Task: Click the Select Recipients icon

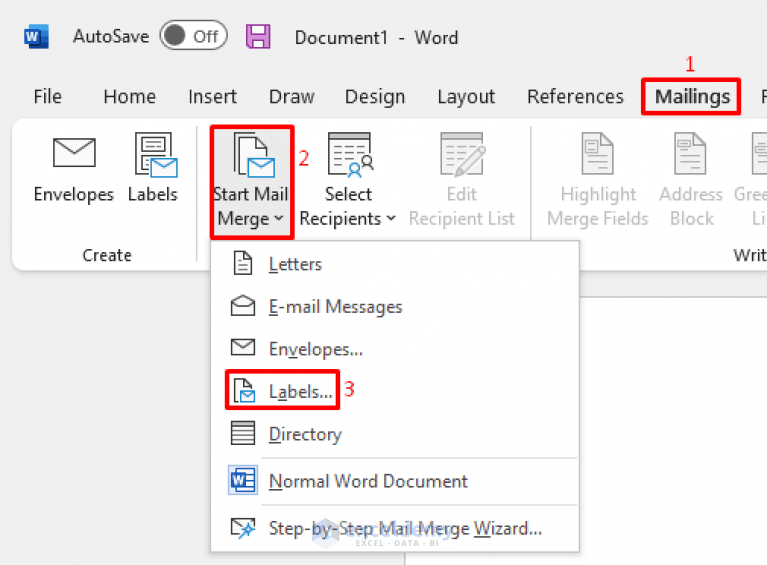Action: [351, 154]
